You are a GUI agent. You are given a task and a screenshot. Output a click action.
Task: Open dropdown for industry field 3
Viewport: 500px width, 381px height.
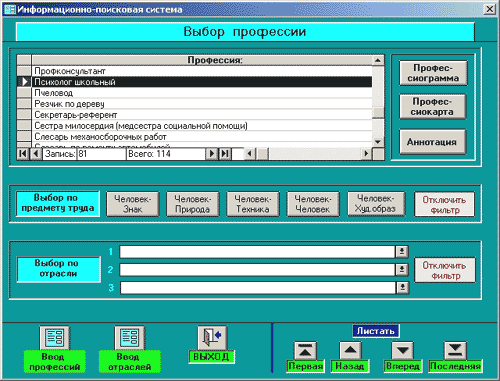click(x=402, y=288)
